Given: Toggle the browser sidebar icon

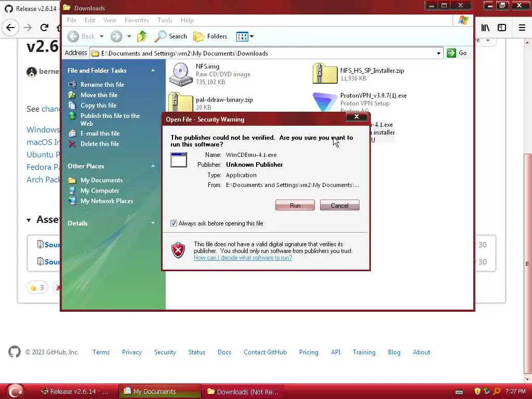Looking at the screenshot, I should pos(502,28).
